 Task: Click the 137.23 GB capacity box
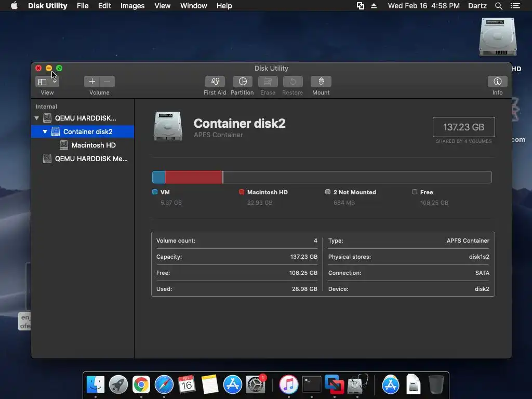(464, 127)
